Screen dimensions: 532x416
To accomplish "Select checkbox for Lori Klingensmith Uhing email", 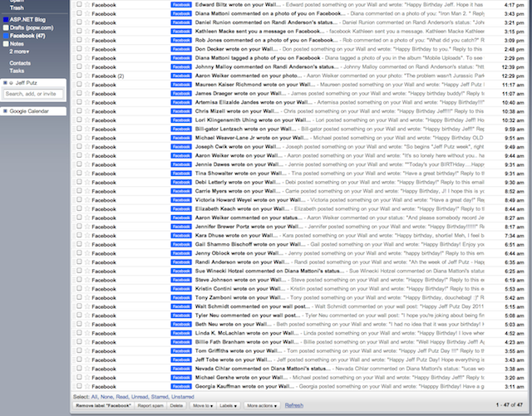I will coord(79,120).
